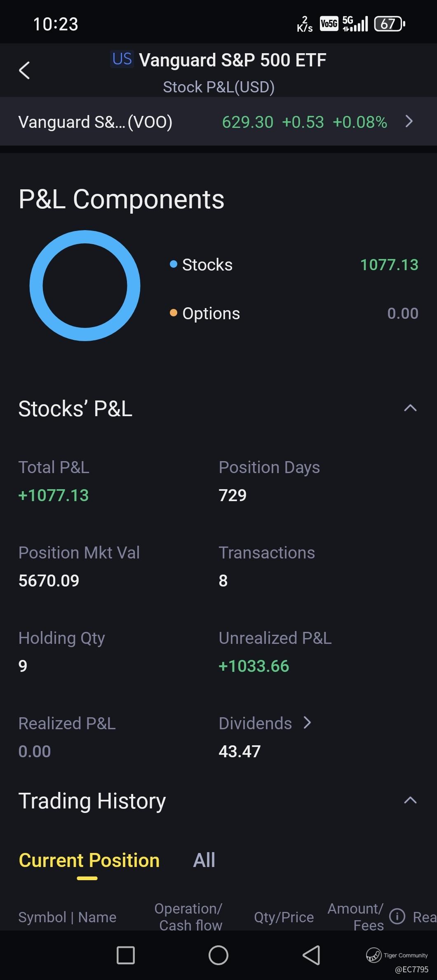Open Dividends details arrow
Viewport: 437px width, 980px height.
coord(307,723)
